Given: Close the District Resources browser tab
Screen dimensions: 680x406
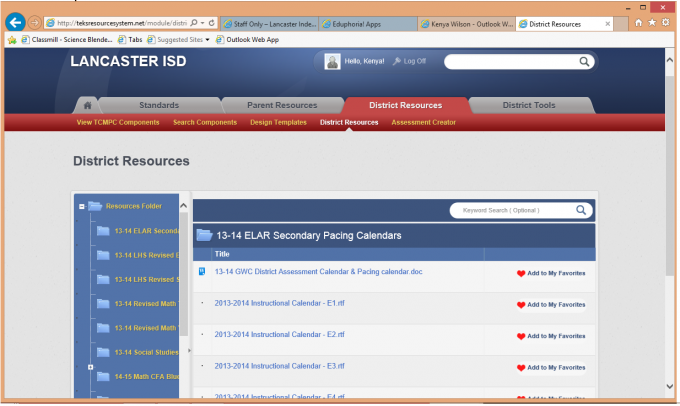Looking at the screenshot, I should click(x=607, y=24).
